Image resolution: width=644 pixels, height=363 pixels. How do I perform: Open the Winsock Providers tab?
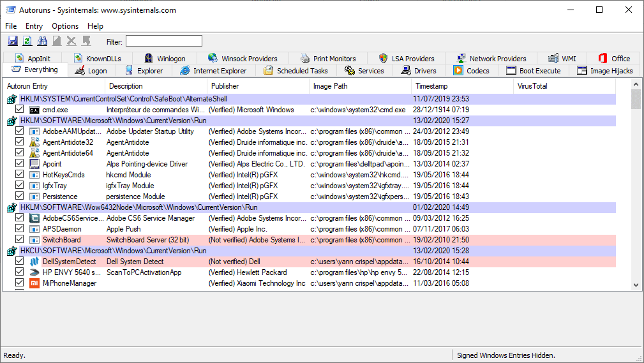point(242,58)
